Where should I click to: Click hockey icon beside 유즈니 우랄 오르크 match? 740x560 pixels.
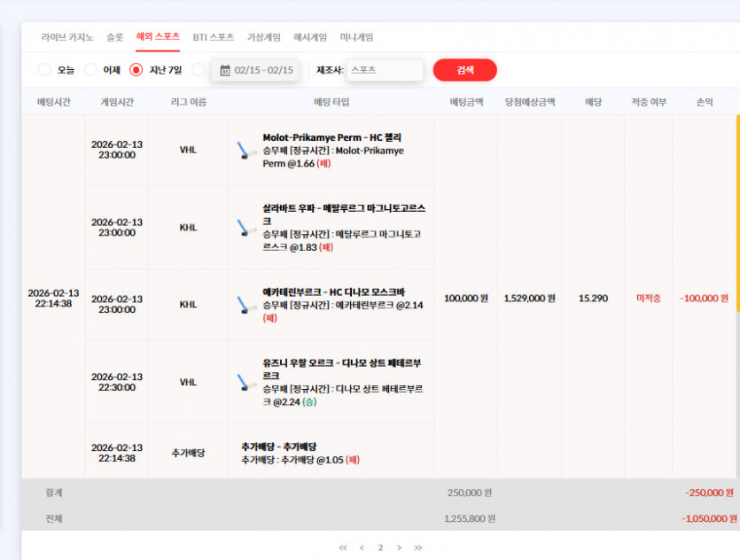point(246,382)
